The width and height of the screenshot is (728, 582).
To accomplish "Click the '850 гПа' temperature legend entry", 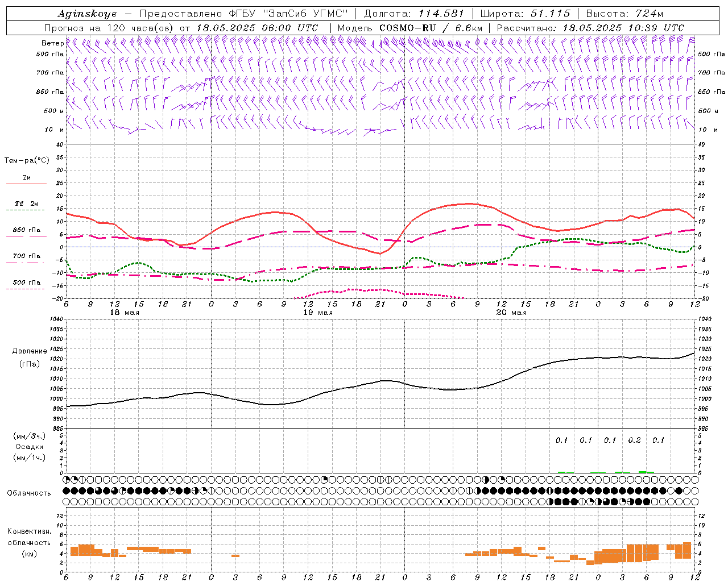I will pos(27,230).
